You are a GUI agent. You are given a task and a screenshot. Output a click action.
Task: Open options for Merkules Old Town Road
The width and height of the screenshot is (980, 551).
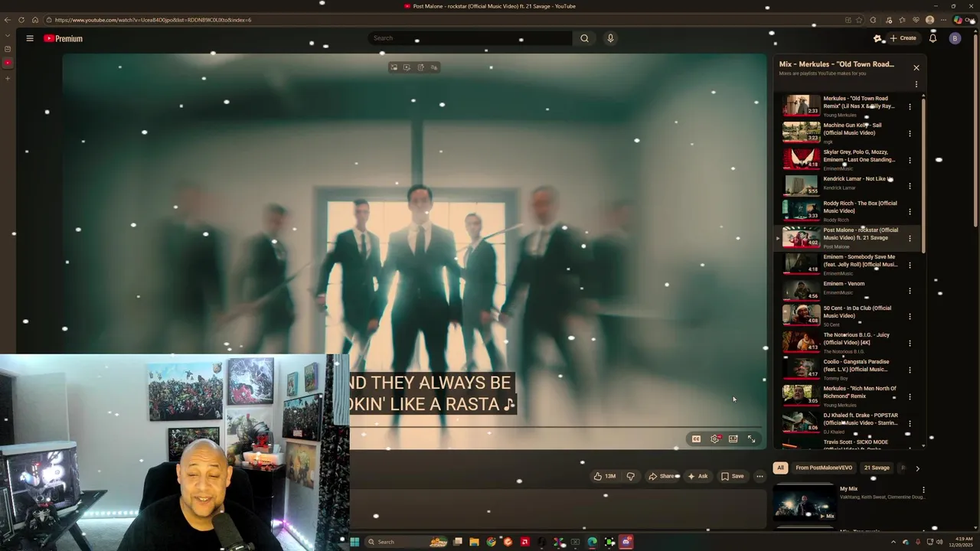tap(910, 106)
